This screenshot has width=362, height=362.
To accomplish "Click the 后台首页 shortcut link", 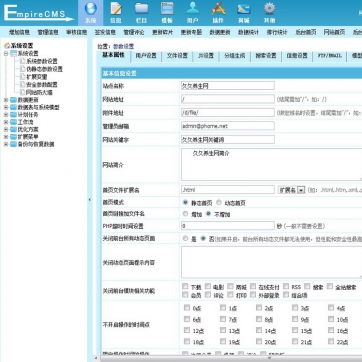I will 306,32.
